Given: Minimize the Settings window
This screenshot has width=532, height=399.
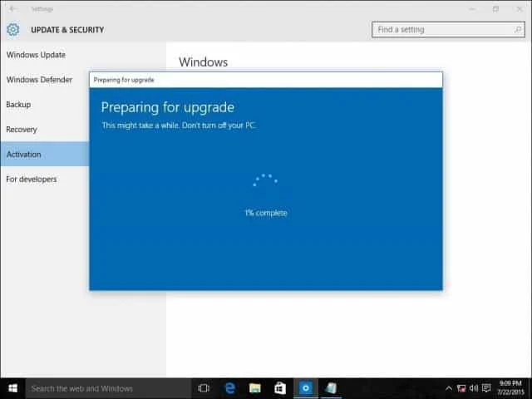Looking at the screenshot, I should (x=472, y=9).
